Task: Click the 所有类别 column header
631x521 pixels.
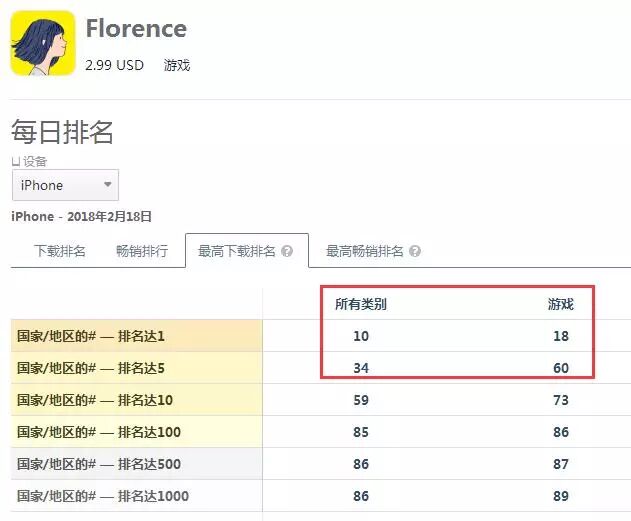Action: click(361, 304)
